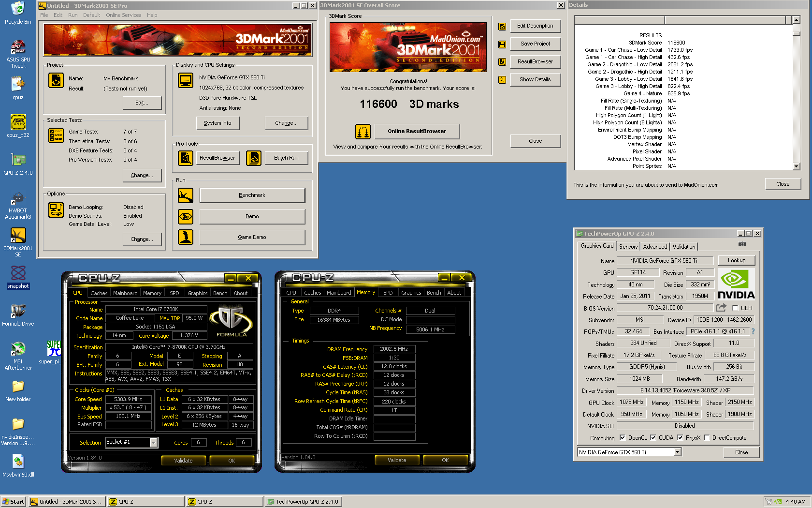Switch to the SPD tab in right CPU-Z window
The height and width of the screenshot is (508, 812).
[x=388, y=292]
